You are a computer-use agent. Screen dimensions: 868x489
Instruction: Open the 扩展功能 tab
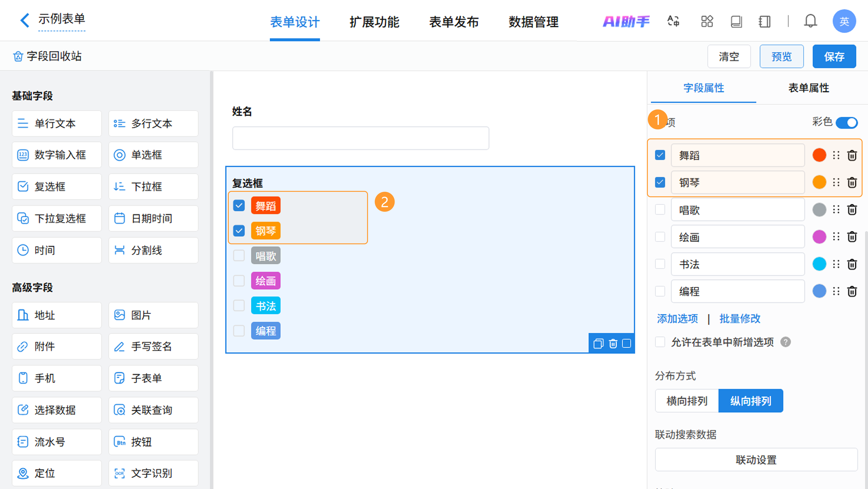point(374,22)
